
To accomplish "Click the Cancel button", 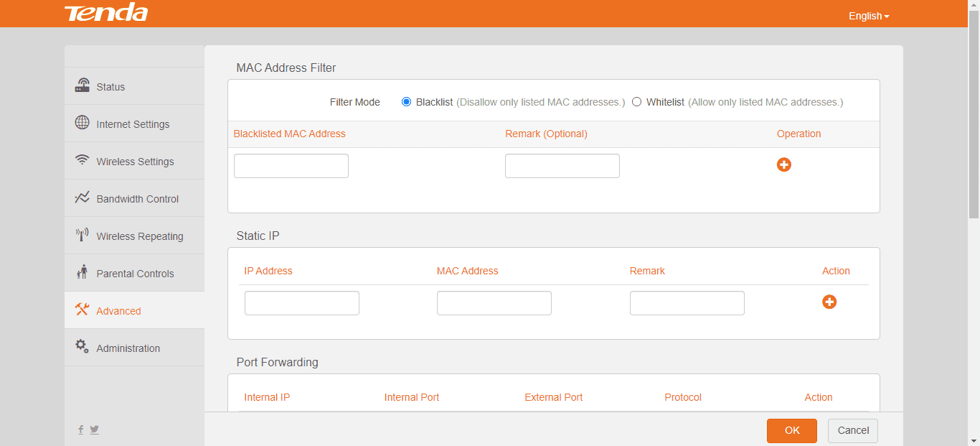I will coord(853,430).
